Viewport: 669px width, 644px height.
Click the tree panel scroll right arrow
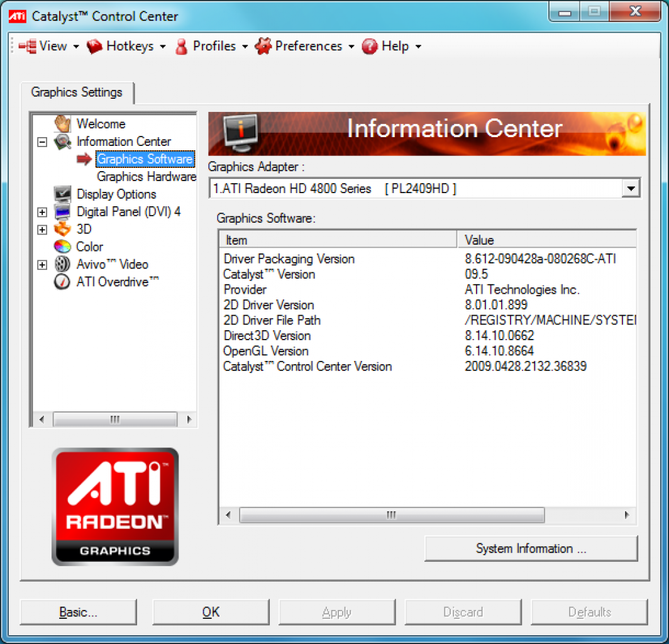[189, 419]
